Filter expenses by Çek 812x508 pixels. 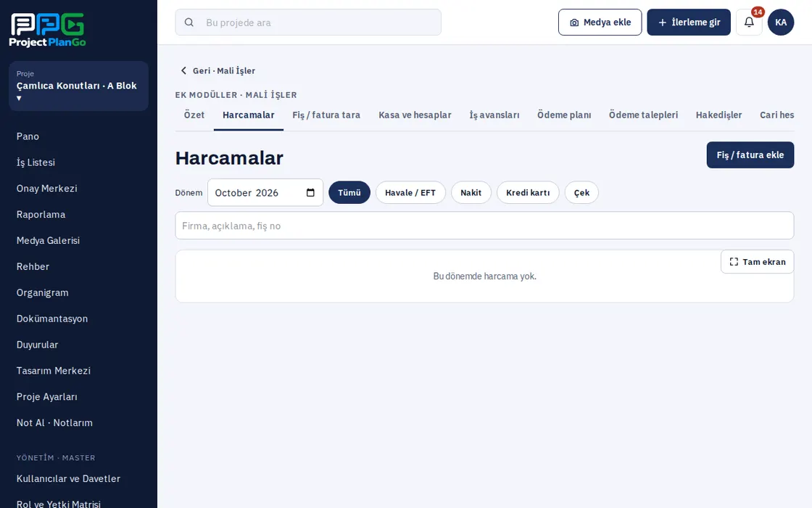pyautogui.click(x=581, y=192)
